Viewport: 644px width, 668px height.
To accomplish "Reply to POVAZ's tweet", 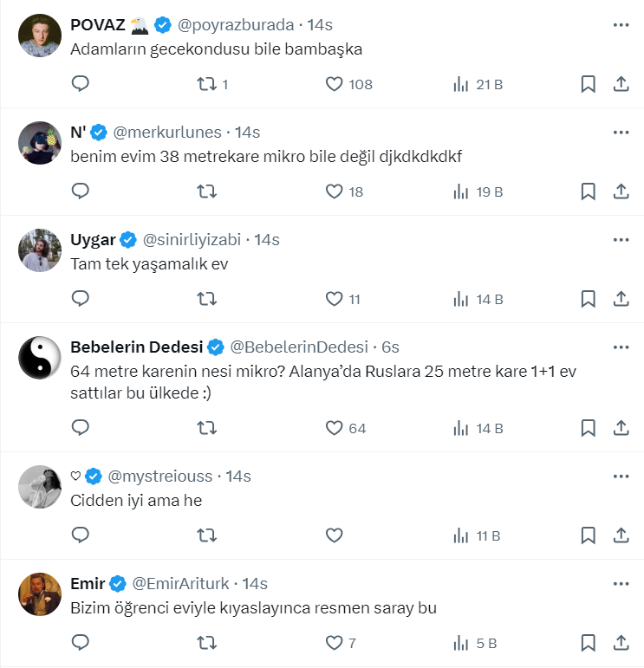I will coord(80,84).
